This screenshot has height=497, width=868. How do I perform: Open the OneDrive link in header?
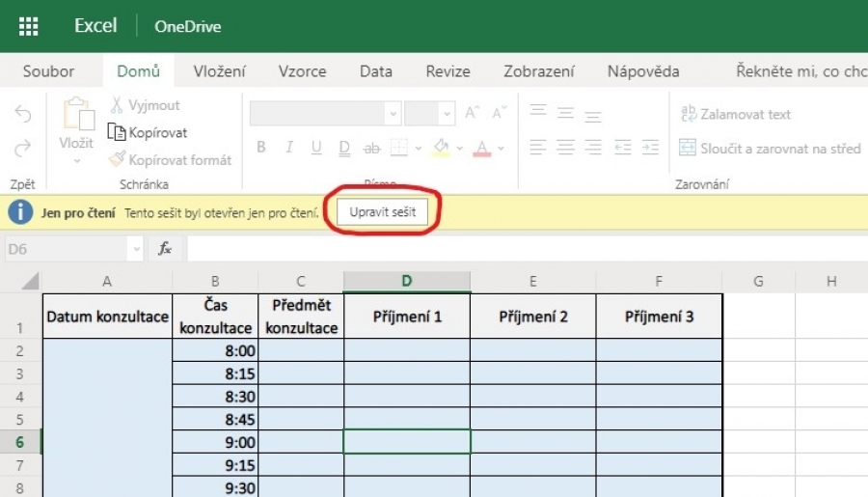(187, 26)
